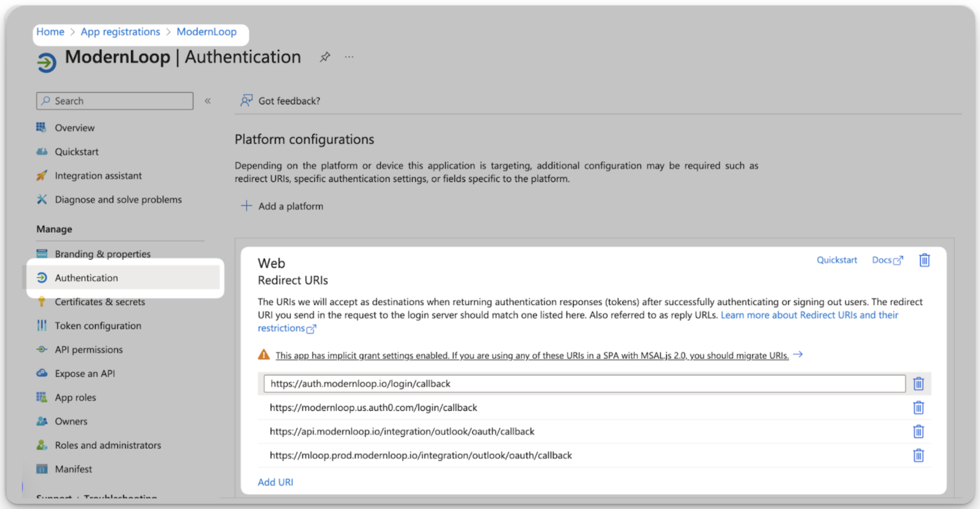
Task: Open Branding & properties
Action: point(103,254)
